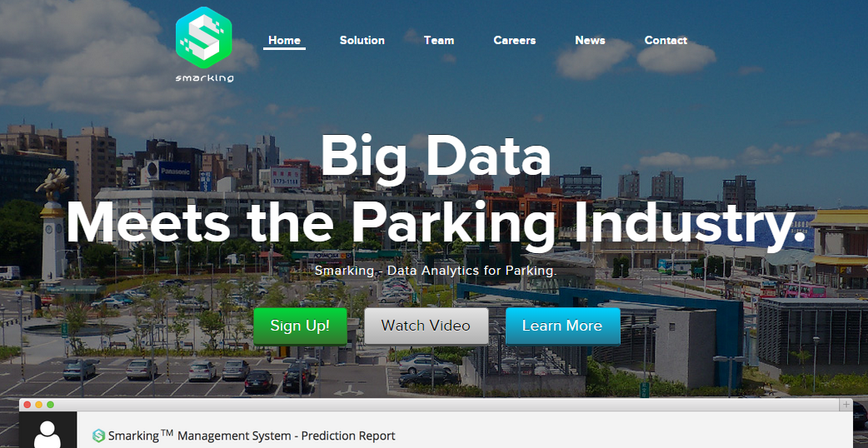
Task: Click the plus icon on preview window bar
Action: coord(846,405)
